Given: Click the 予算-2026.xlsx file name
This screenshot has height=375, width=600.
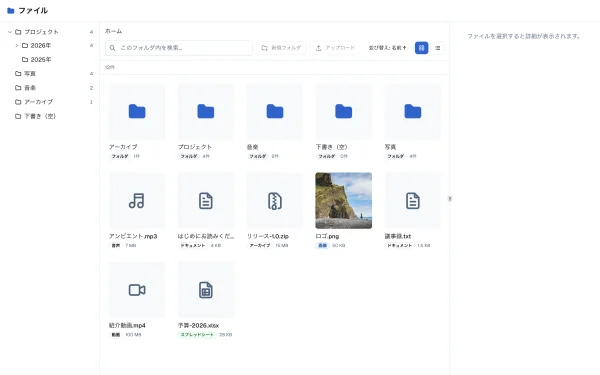Looking at the screenshot, I should 198,325.
